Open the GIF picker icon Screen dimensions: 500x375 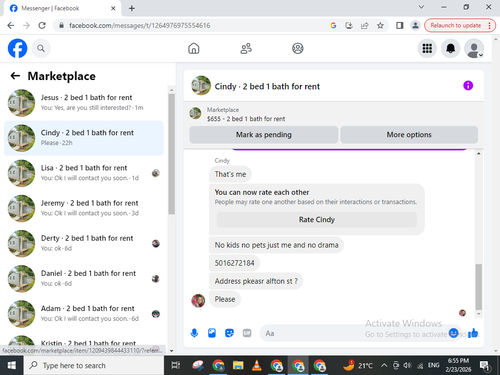pyautogui.click(x=247, y=333)
